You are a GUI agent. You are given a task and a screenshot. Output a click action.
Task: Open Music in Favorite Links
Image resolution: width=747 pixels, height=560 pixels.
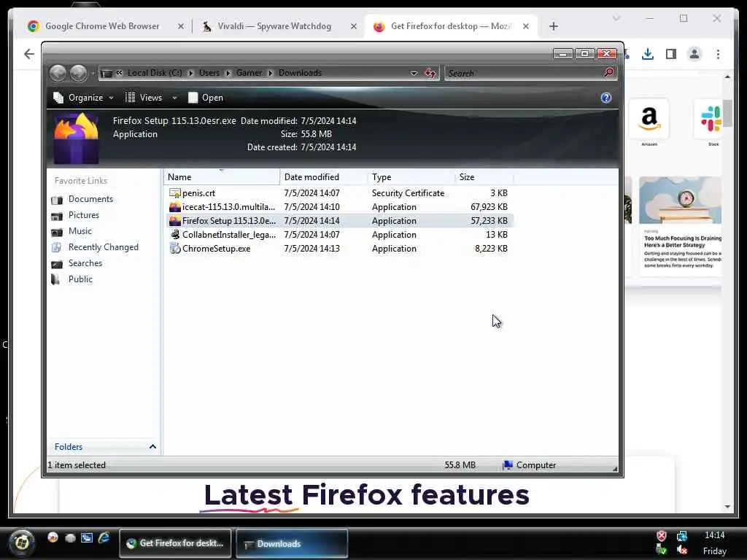pos(80,231)
